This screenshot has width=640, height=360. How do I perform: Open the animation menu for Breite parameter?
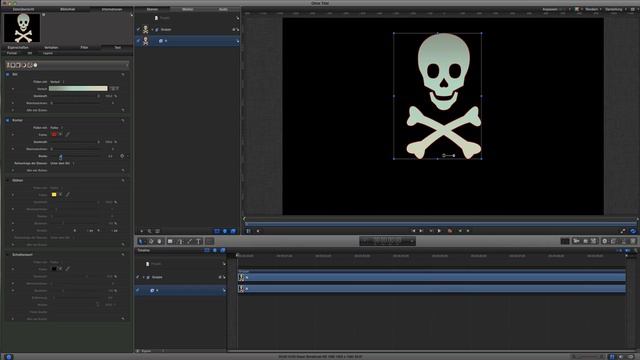127,156
